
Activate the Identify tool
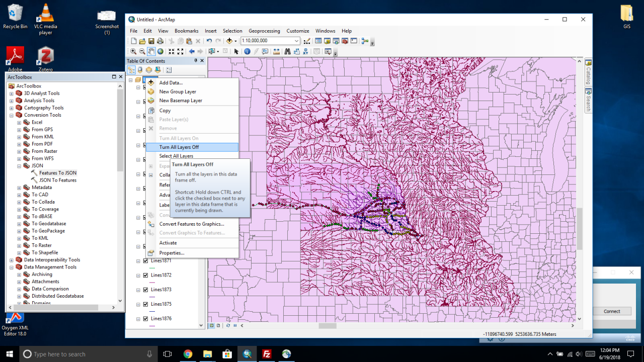point(247,51)
